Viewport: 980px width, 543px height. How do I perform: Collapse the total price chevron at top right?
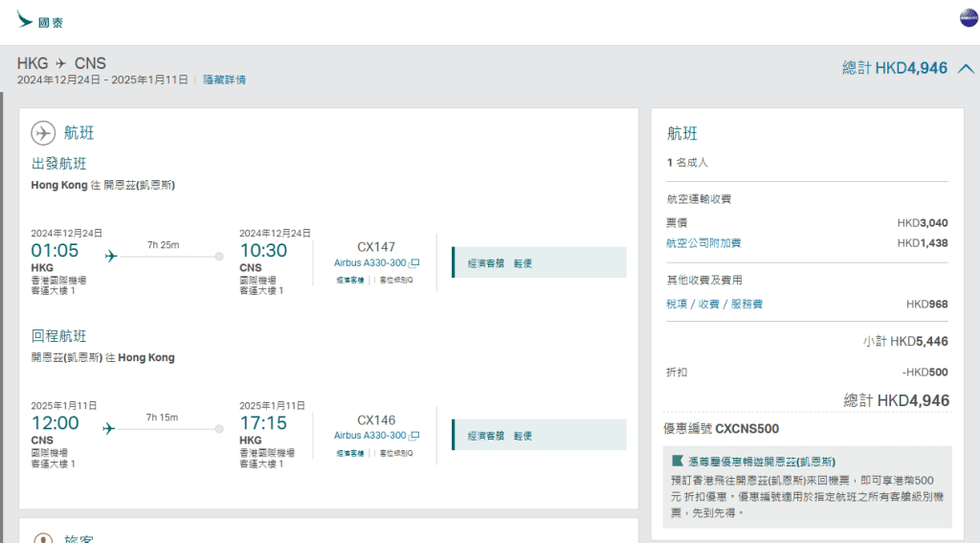click(966, 69)
